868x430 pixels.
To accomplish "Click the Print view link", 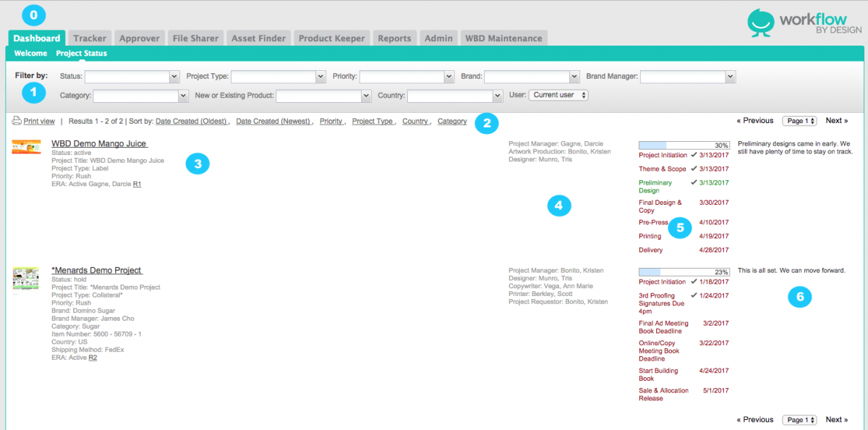I will tap(39, 122).
